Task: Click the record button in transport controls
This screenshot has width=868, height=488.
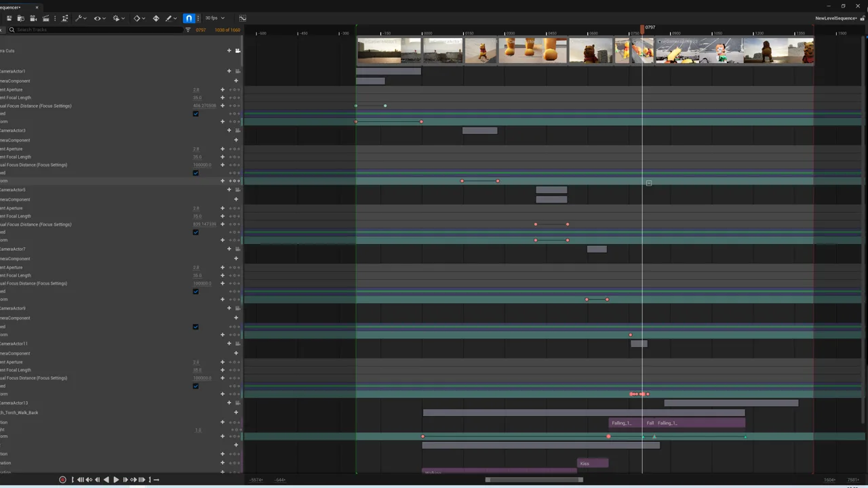Action: coord(62,480)
